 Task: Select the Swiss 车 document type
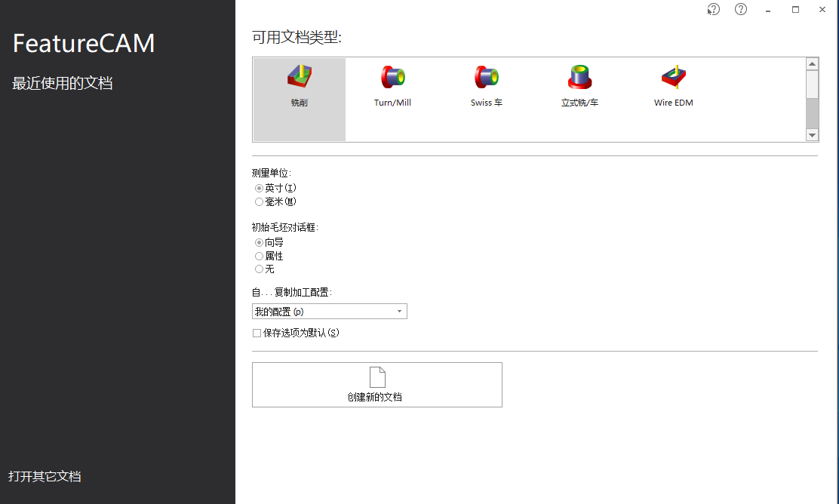pos(487,86)
